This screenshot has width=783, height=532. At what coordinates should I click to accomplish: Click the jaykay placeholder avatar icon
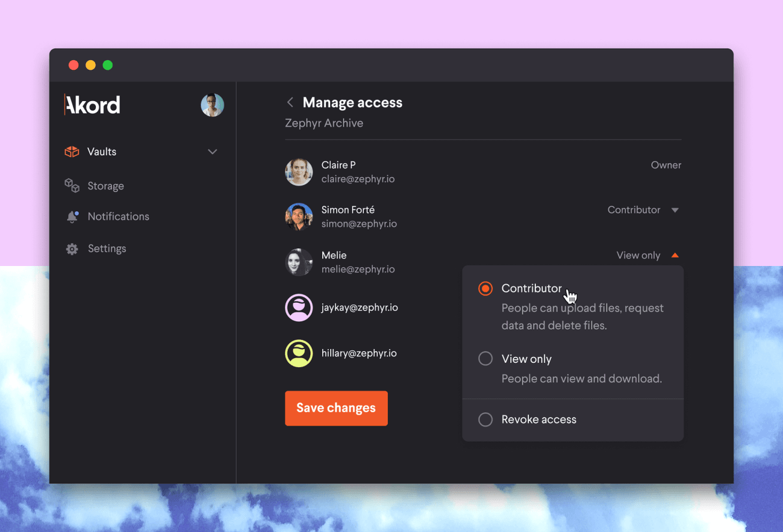(299, 308)
